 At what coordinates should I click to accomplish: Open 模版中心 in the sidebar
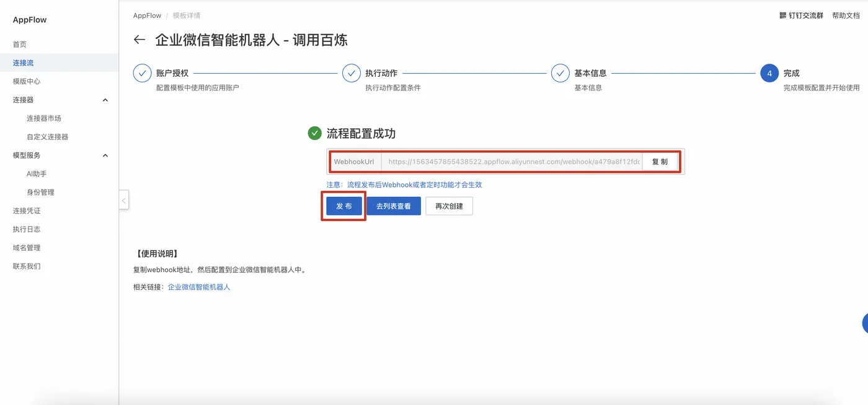[x=27, y=81]
